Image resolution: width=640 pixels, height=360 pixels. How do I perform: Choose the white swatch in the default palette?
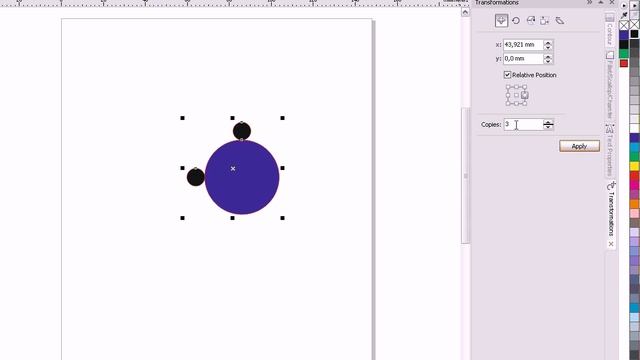pos(635,129)
